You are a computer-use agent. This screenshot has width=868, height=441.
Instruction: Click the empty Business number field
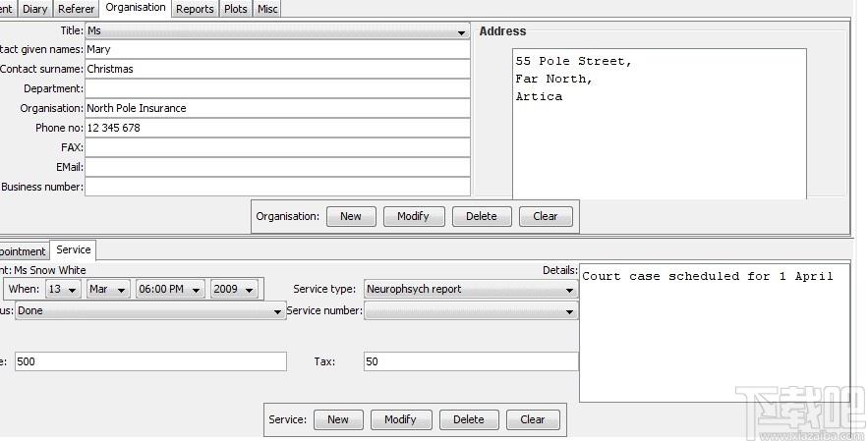pyautogui.click(x=277, y=187)
